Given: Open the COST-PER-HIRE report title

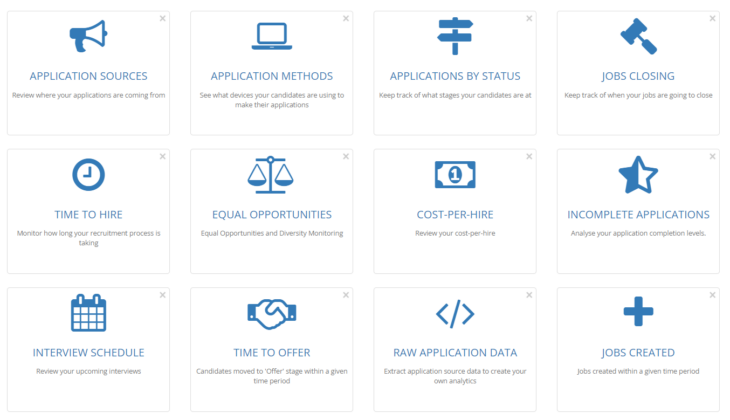Looking at the screenshot, I should pyautogui.click(x=455, y=214).
